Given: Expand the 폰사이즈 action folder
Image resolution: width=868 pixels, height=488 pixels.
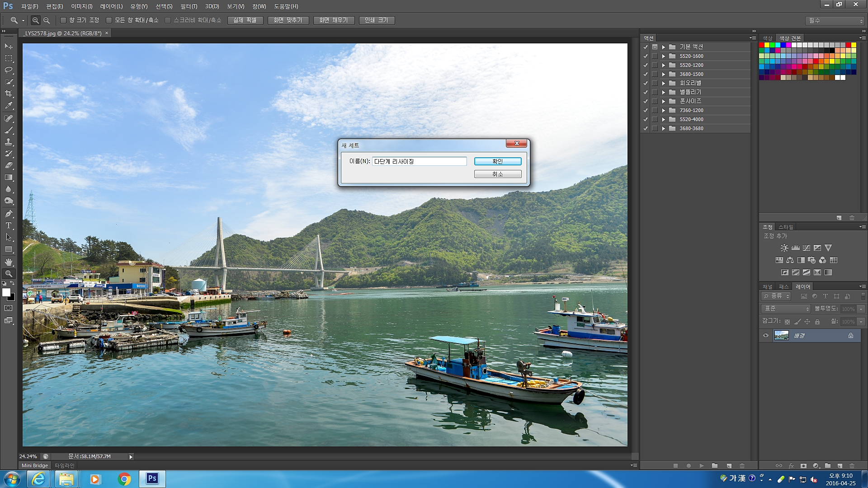Looking at the screenshot, I should 664,101.
